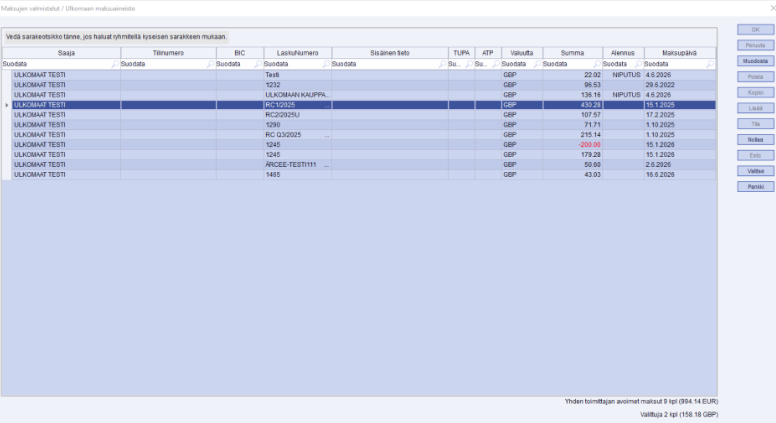Sort by the Summa column header

pyautogui.click(x=573, y=53)
